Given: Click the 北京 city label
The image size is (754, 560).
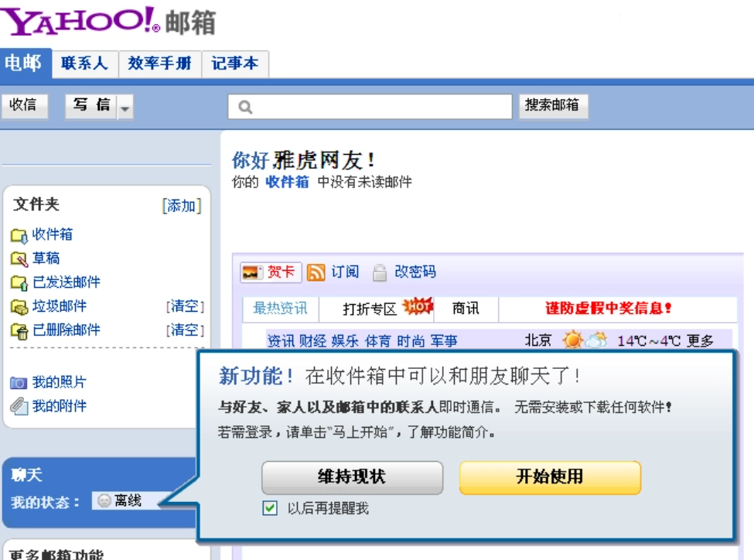Looking at the screenshot, I should [x=537, y=340].
